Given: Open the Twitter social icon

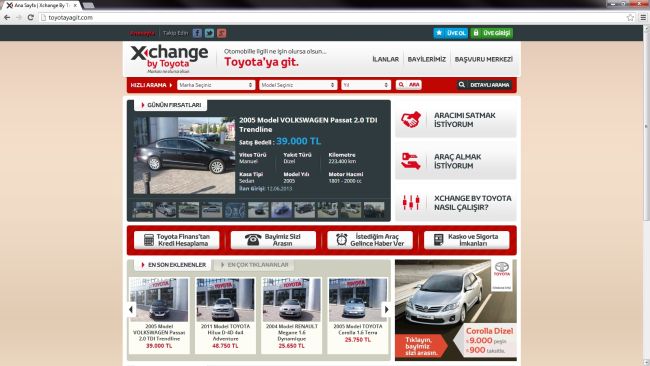Looking at the screenshot, I should click(x=209, y=33).
